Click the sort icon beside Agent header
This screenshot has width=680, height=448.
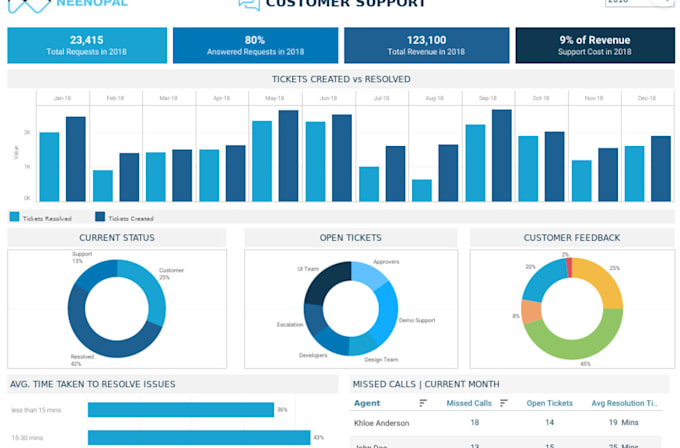[x=423, y=403]
